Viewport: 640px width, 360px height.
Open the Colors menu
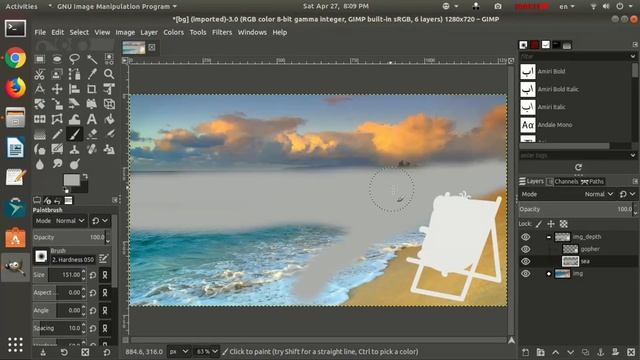pyautogui.click(x=173, y=32)
